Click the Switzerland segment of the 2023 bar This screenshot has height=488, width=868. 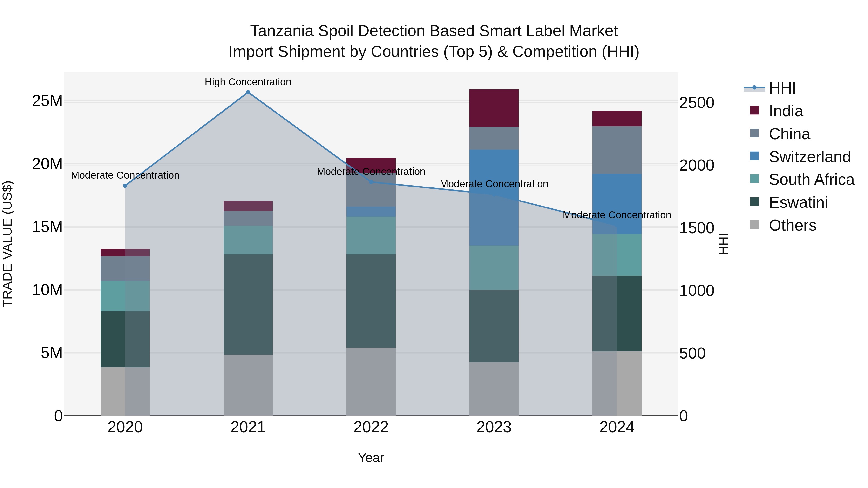point(494,198)
